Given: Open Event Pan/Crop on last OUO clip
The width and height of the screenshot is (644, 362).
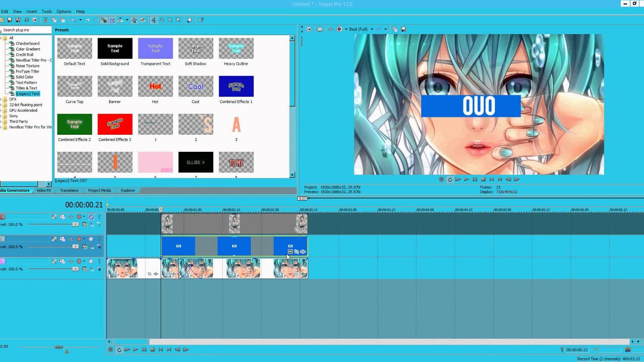Looking at the screenshot, I should point(296,252).
